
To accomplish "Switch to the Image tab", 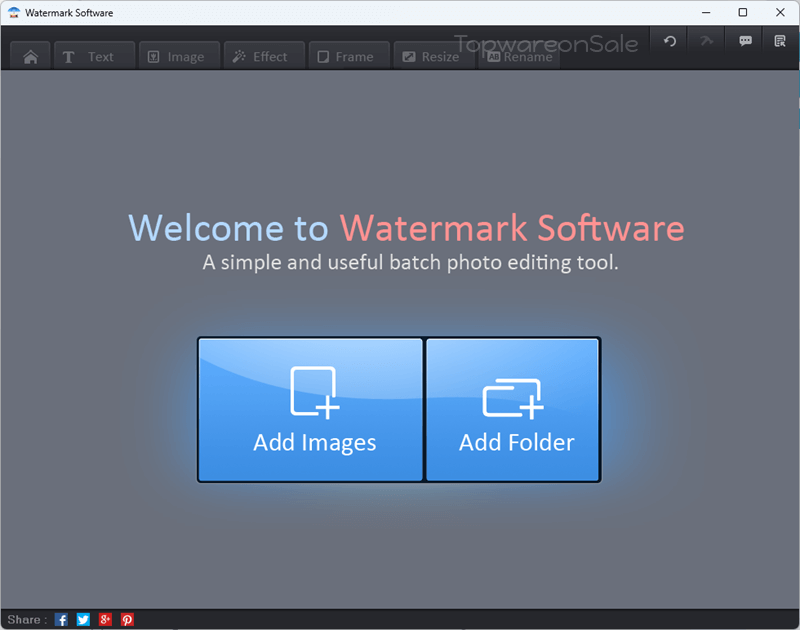I will click(180, 56).
